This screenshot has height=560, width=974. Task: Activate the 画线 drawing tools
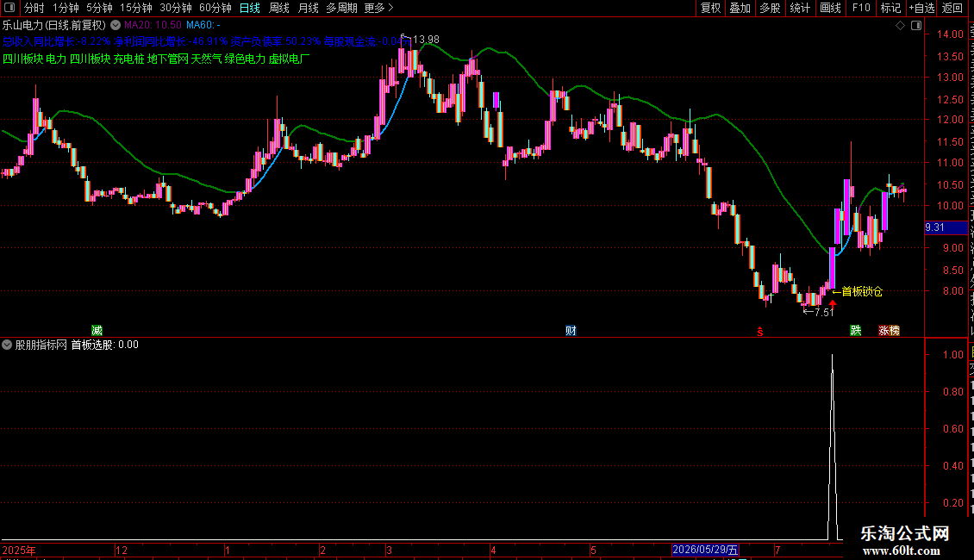(x=830, y=8)
